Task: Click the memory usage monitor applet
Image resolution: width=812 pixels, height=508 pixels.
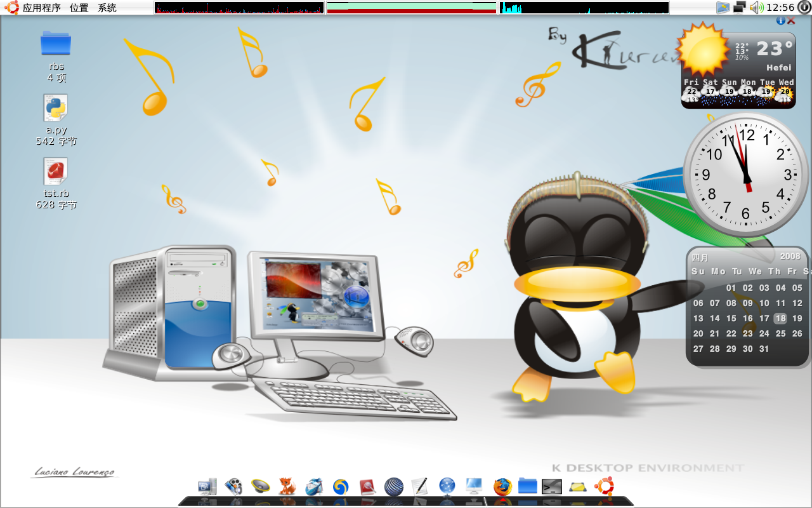Action: [x=412, y=8]
